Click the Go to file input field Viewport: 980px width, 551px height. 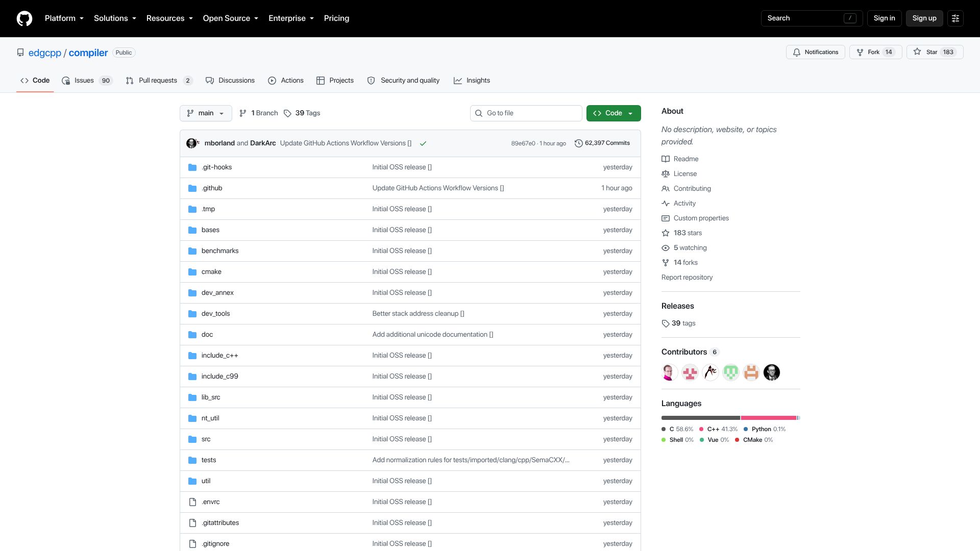coord(526,113)
